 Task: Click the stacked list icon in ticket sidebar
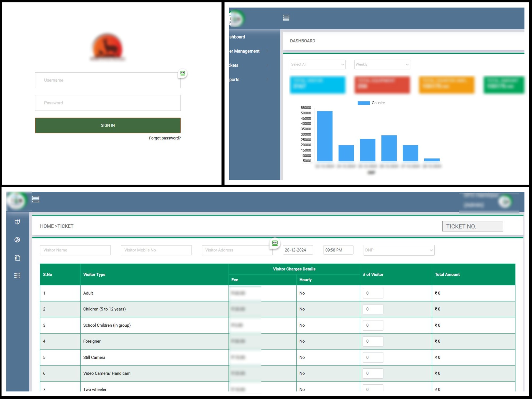point(17,276)
